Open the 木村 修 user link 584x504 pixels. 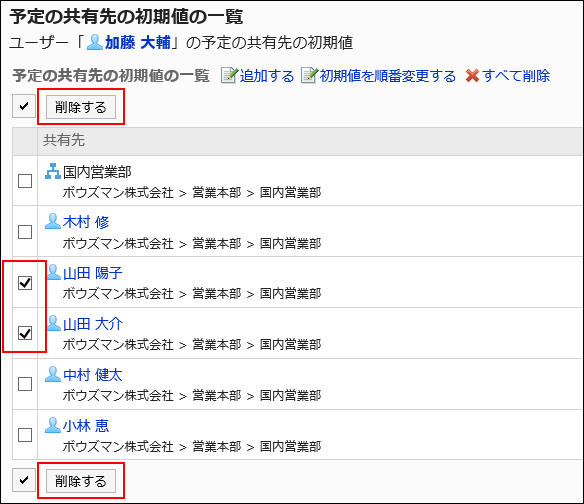point(86,222)
